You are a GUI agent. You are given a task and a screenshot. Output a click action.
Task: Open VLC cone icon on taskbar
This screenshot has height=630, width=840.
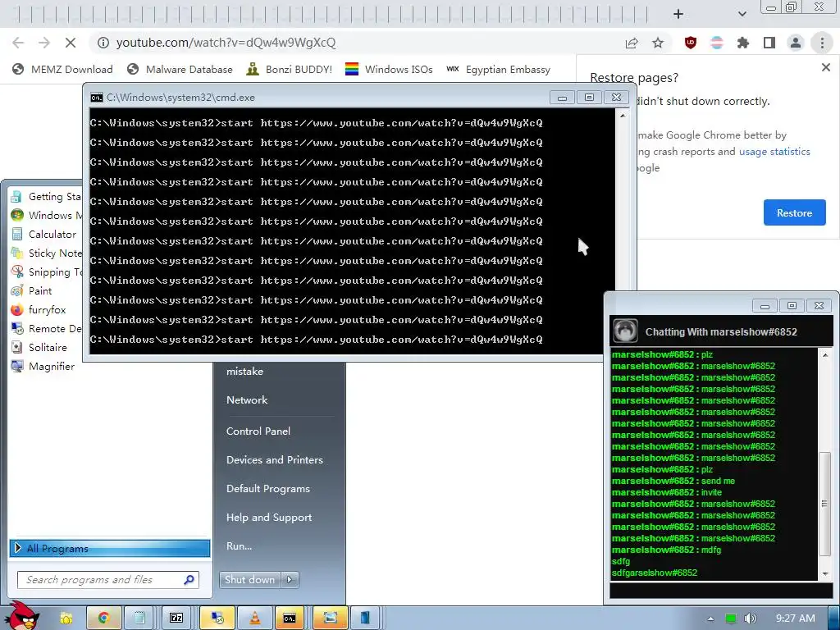coord(255,619)
